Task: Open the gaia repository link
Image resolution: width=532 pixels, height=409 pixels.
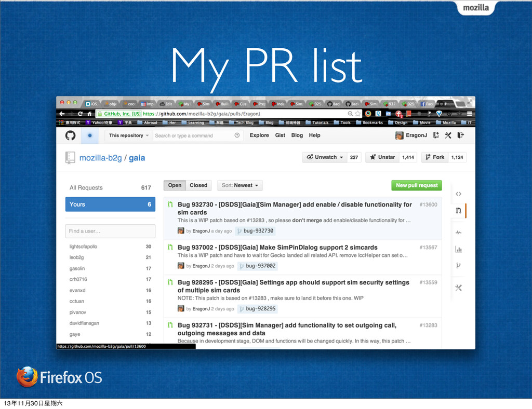Action: pyautogui.click(x=137, y=158)
